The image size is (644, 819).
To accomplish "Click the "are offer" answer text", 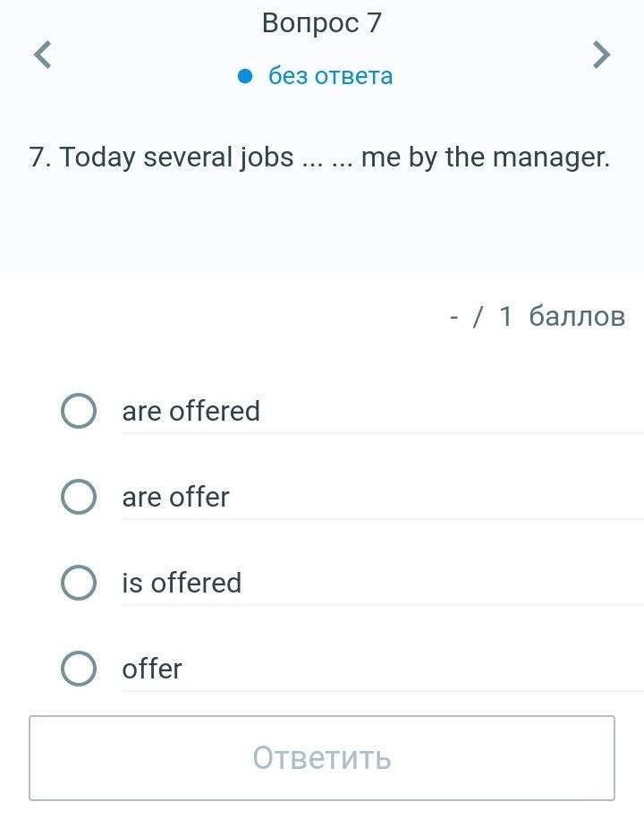I will [x=175, y=497].
